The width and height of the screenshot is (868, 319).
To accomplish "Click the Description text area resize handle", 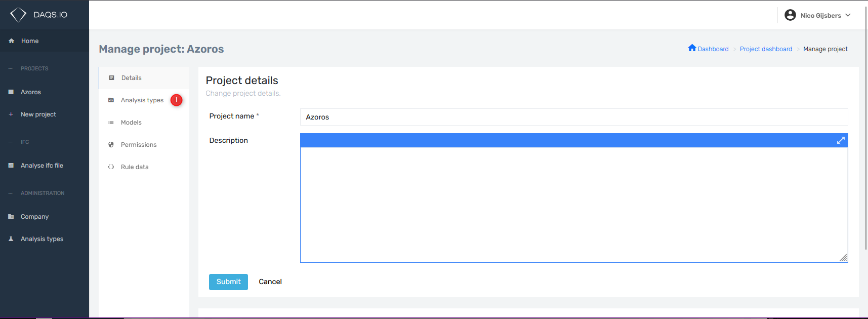I will (843, 258).
